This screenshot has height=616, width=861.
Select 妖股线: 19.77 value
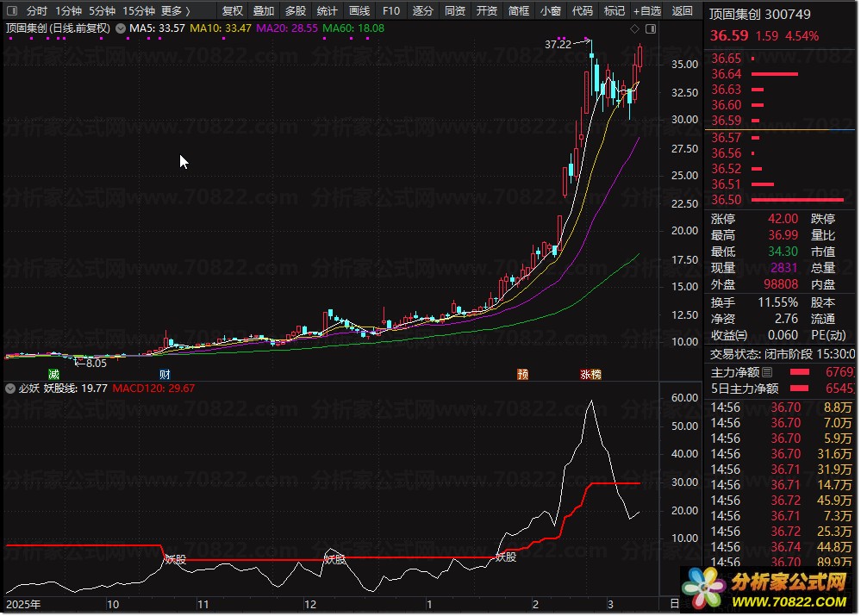click(75, 389)
